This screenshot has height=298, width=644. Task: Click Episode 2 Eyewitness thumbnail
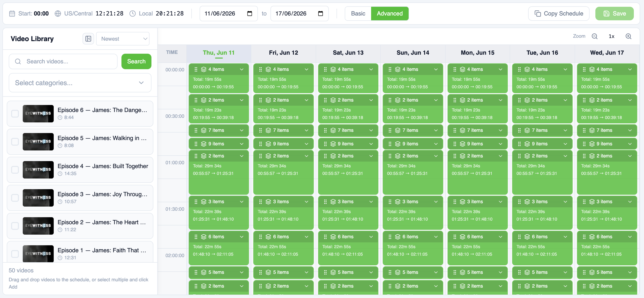pos(38,226)
